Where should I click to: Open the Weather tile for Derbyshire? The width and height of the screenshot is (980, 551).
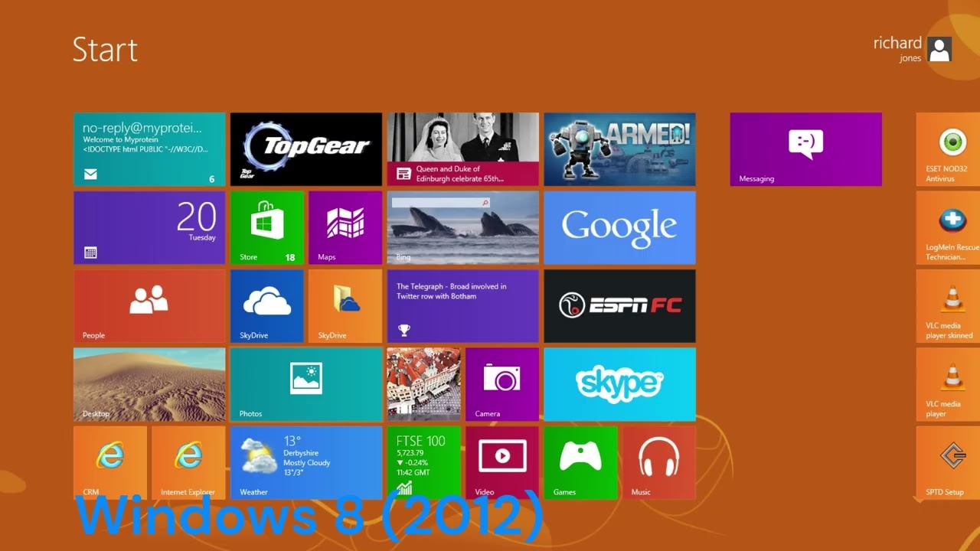tap(306, 463)
